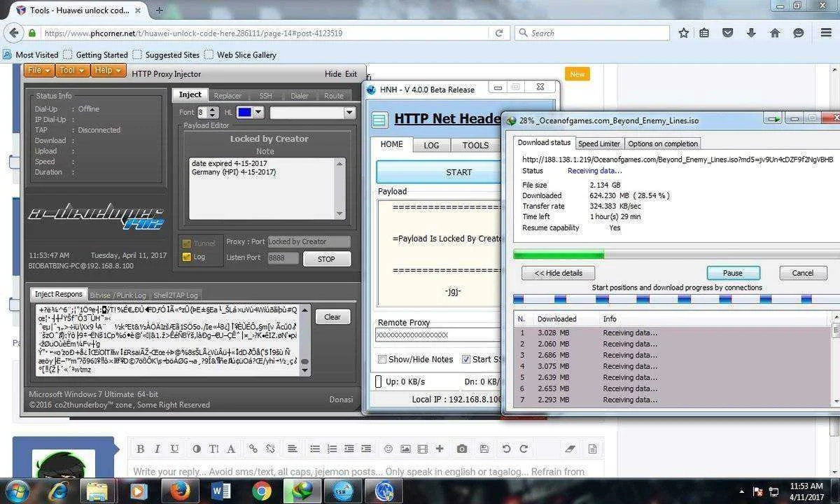Toggle Show/Hide Notes checkbox in HNH
Screen dimensions: 840x504
[382, 359]
